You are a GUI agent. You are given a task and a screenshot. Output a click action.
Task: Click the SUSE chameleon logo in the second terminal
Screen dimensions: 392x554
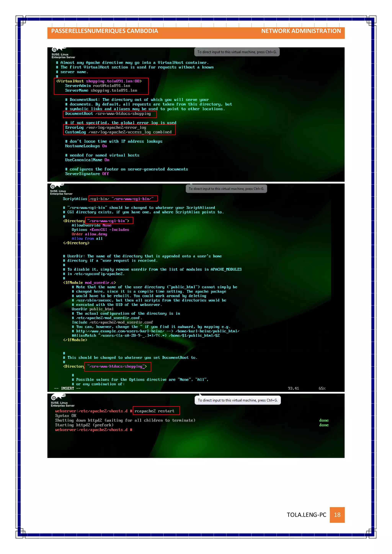tap(56, 186)
